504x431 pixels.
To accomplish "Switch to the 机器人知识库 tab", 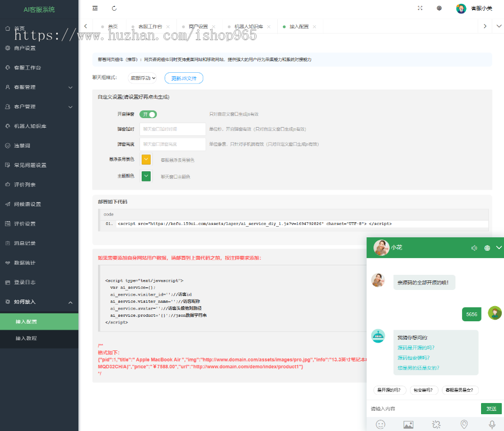I will coord(244,26).
